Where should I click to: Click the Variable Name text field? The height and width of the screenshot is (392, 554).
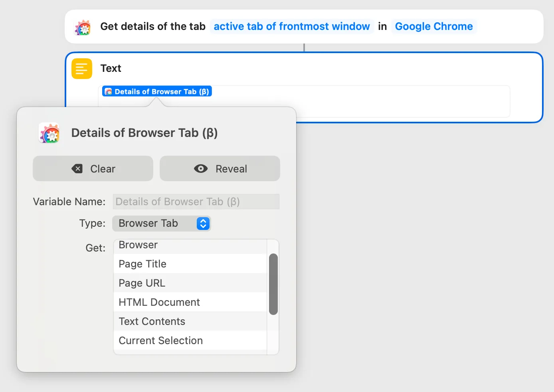coord(196,202)
